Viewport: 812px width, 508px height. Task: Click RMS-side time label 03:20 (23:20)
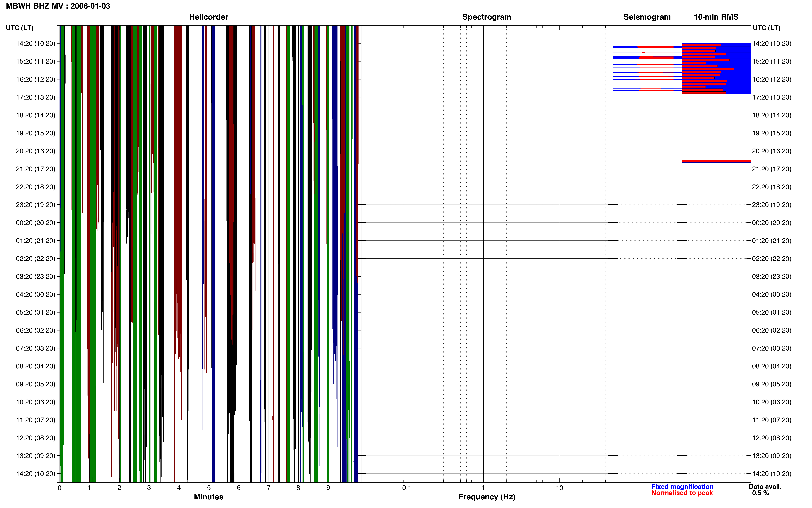[772, 277]
